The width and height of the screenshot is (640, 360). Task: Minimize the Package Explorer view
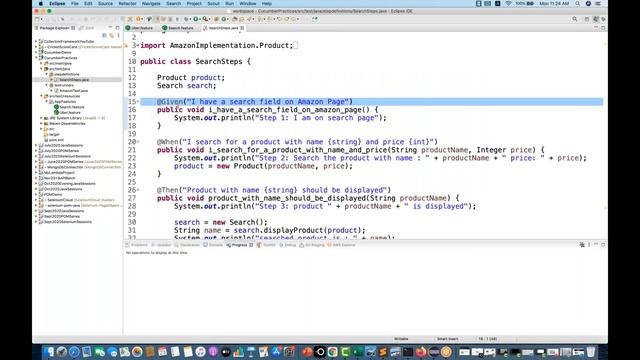(x=110, y=28)
